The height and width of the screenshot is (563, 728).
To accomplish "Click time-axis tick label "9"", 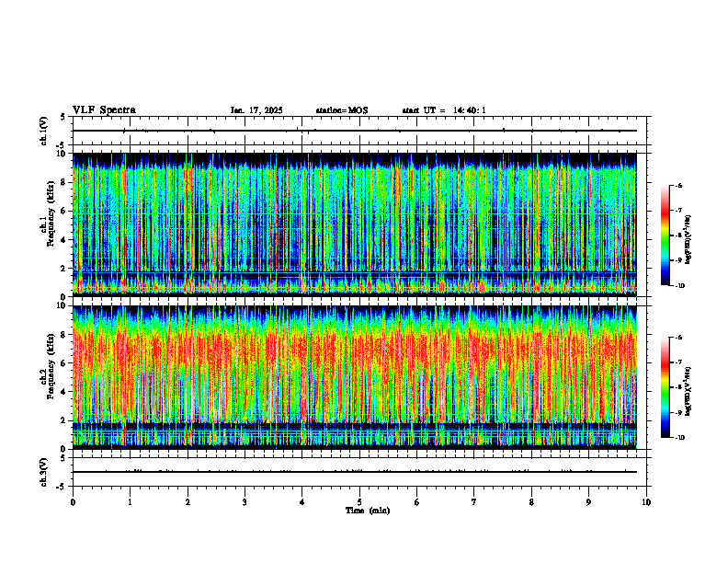I will point(588,502).
